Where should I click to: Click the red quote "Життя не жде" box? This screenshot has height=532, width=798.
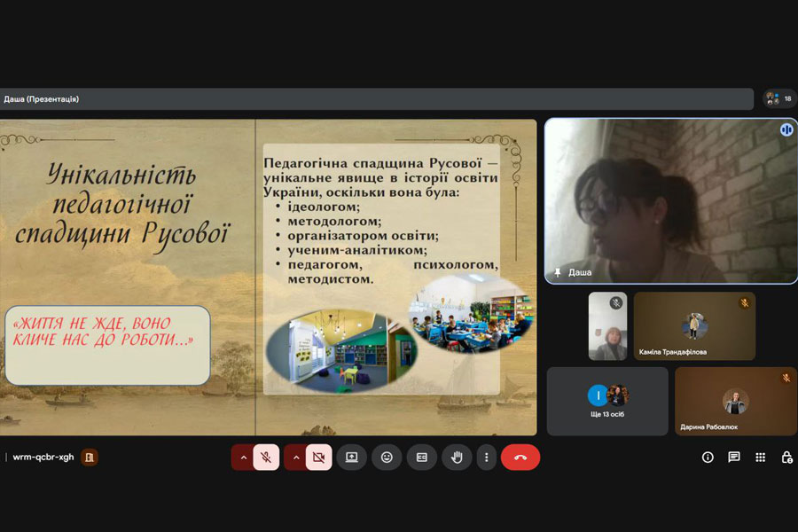(107, 345)
